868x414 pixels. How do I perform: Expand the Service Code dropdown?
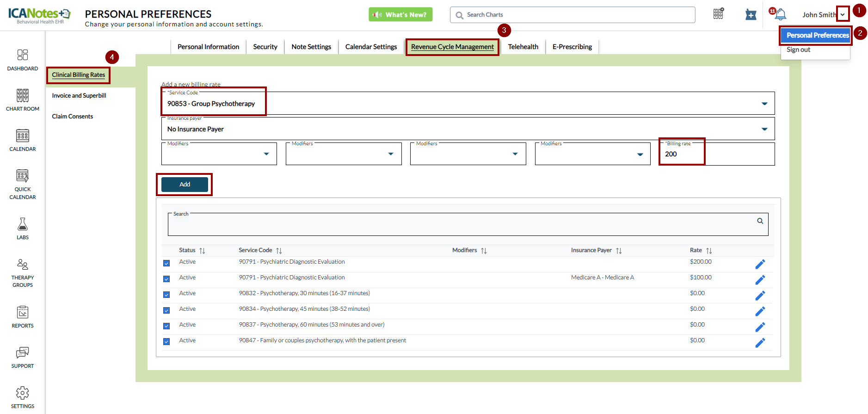764,104
